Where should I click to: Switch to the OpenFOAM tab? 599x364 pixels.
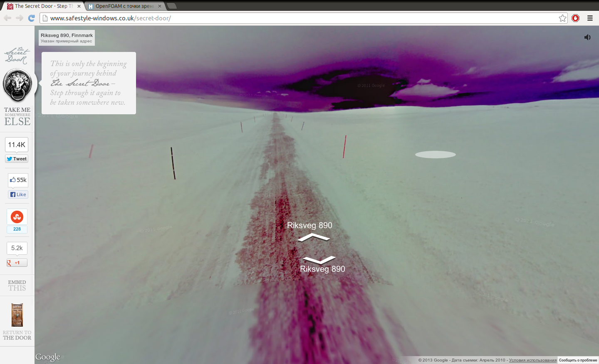coord(124,6)
